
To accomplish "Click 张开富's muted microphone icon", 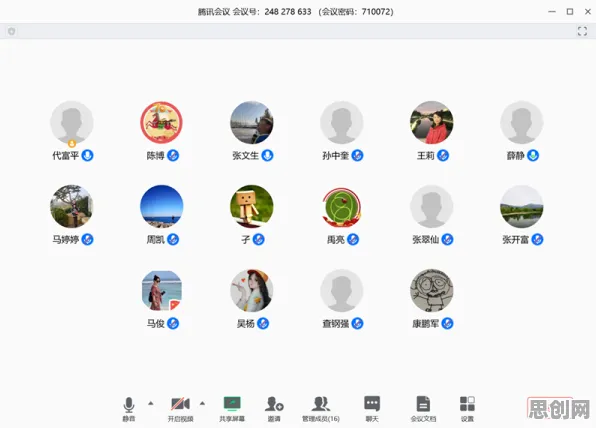I will [x=537, y=239].
